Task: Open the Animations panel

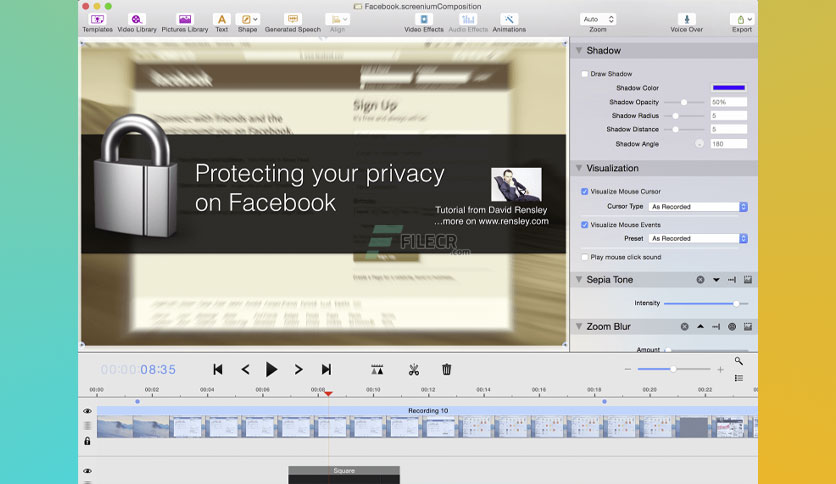Action: pos(509,23)
